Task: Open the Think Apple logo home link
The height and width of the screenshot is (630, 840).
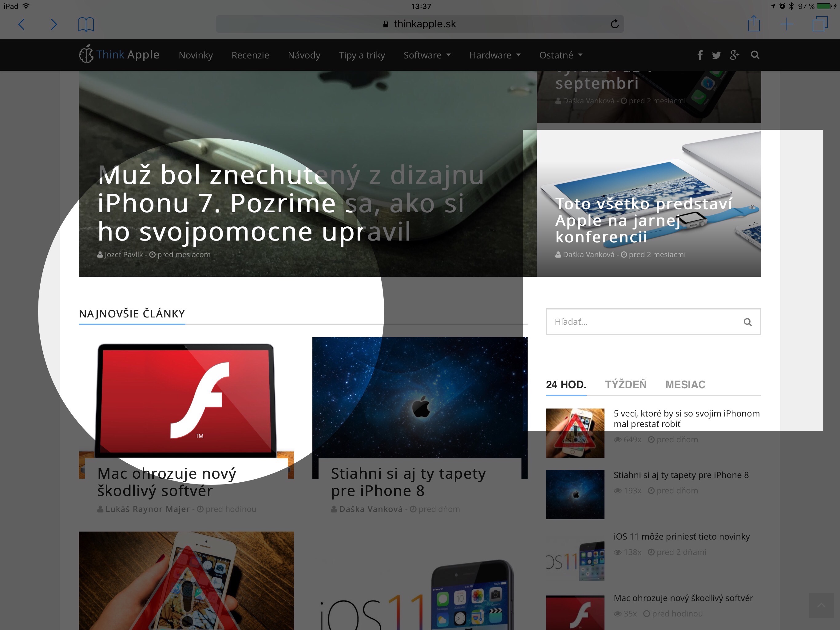Action: point(119,54)
